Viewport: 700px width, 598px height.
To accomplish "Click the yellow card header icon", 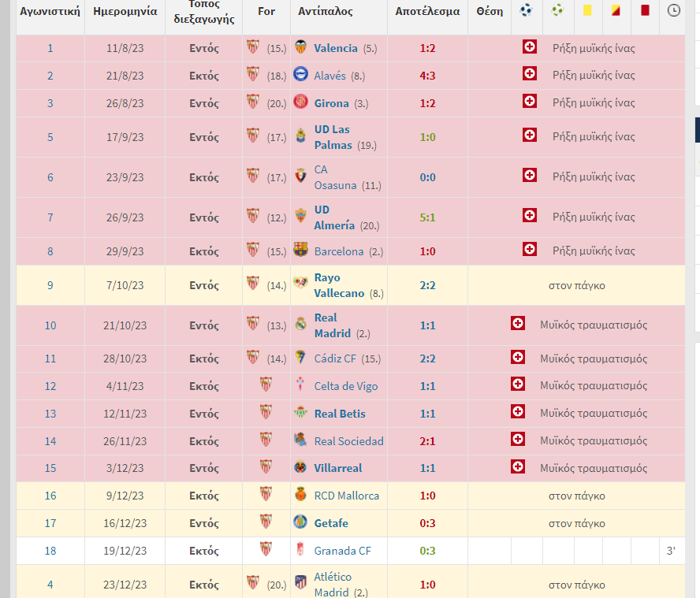I will coord(587,11).
